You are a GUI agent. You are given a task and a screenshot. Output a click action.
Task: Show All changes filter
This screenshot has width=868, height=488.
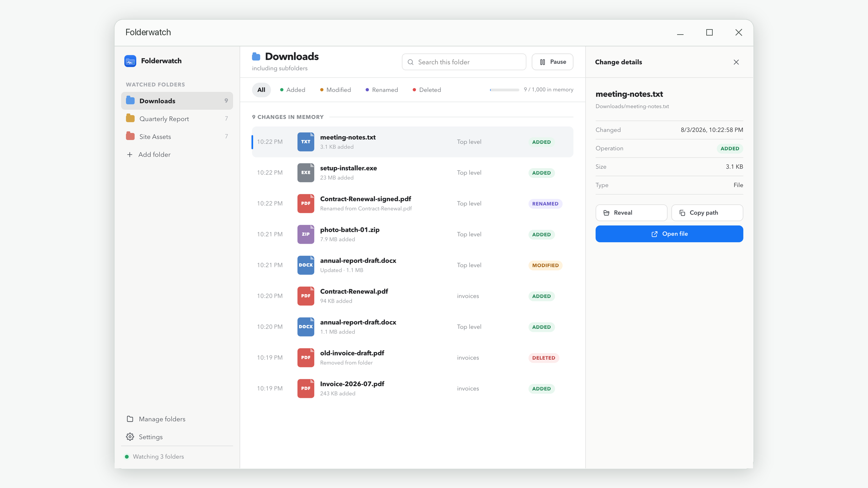pyautogui.click(x=261, y=90)
